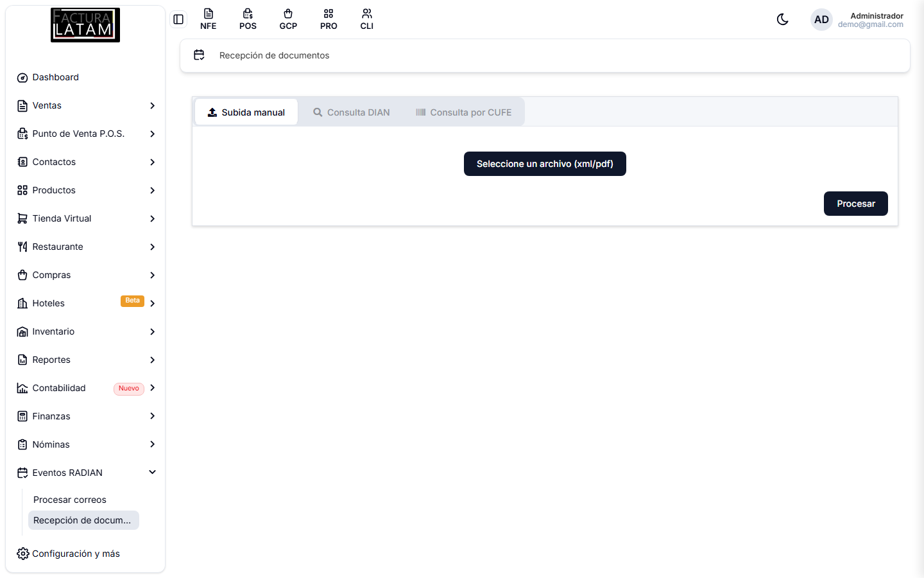This screenshot has height=578, width=924.
Task: Click the Ventas document icon
Action: coord(22,106)
